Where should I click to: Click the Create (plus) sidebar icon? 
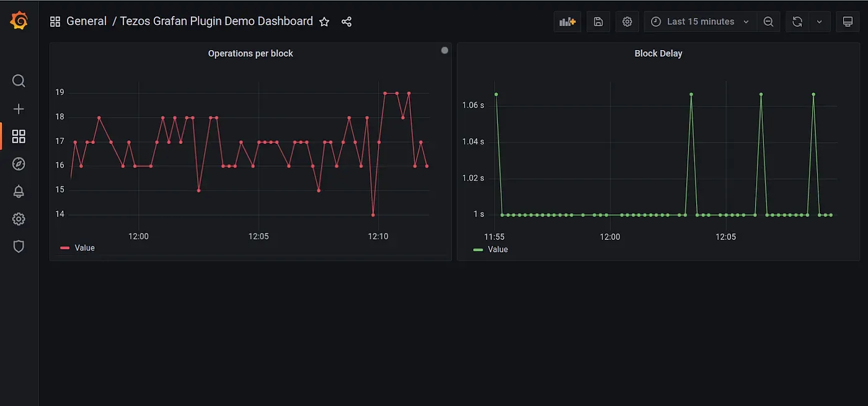point(19,108)
